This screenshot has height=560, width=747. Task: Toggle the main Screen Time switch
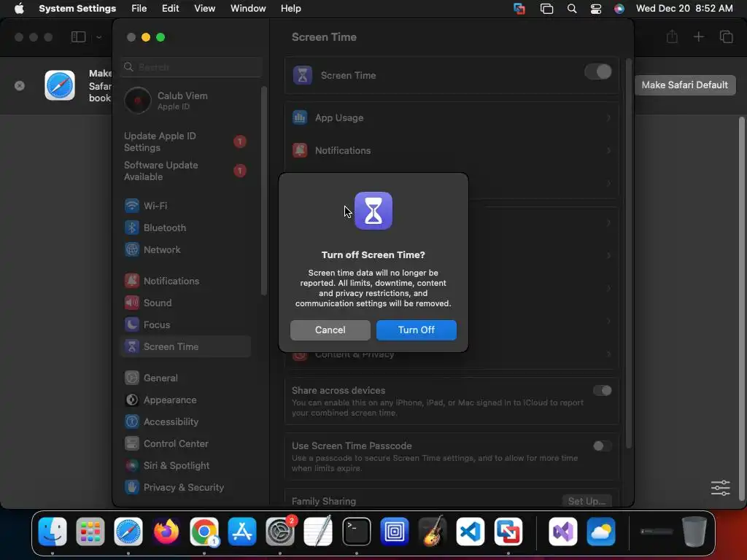598,72
